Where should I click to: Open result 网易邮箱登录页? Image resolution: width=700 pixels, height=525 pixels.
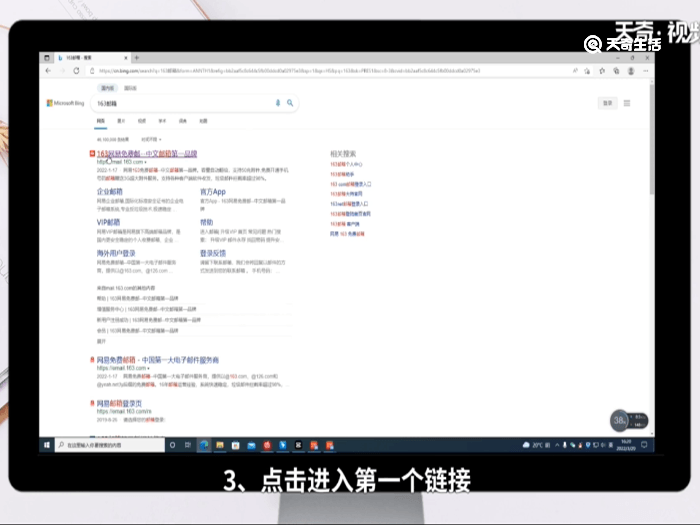tap(119, 403)
